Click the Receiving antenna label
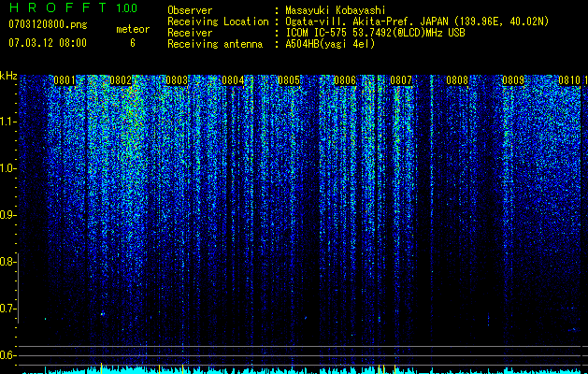This screenshot has height=374, width=588. point(215,44)
